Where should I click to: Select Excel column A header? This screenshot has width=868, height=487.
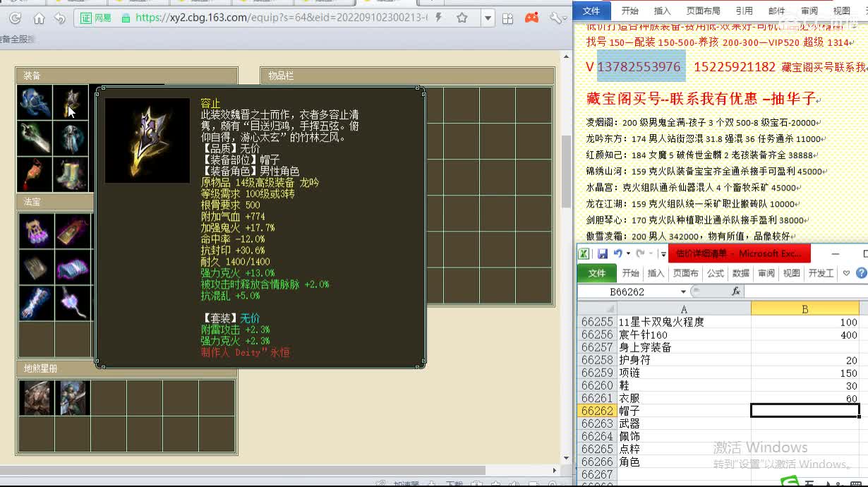[x=684, y=309]
